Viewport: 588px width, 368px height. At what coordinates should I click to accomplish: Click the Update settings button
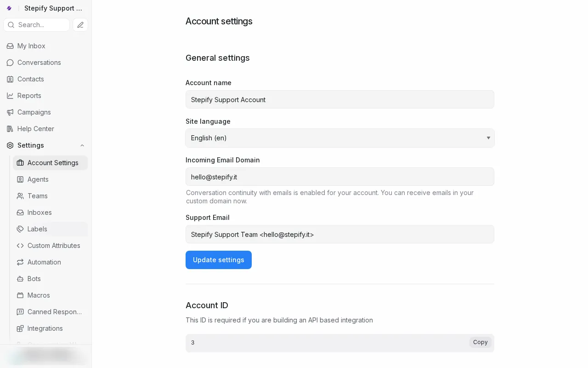point(218,260)
